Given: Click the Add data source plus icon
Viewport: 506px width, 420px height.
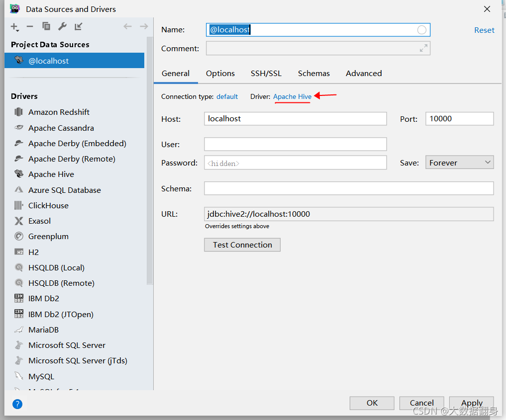Looking at the screenshot, I should 14,27.
